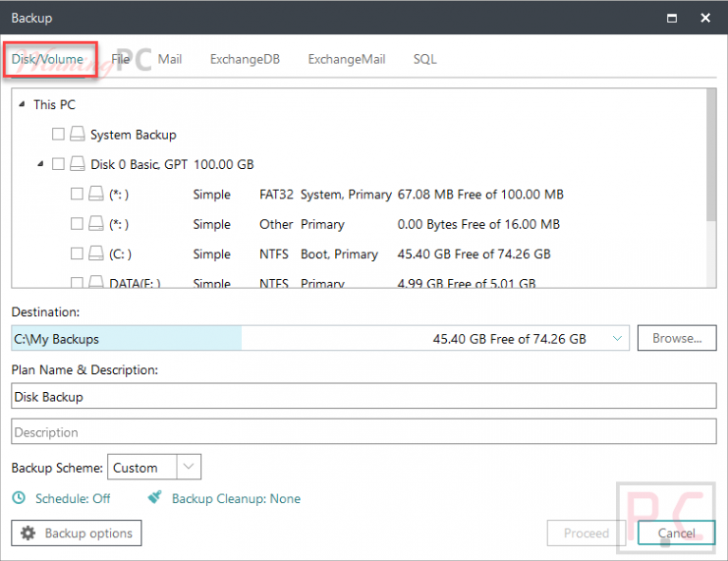Open the Destination path dropdown arrow
This screenshot has height=561, width=728.
coord(617,338)
